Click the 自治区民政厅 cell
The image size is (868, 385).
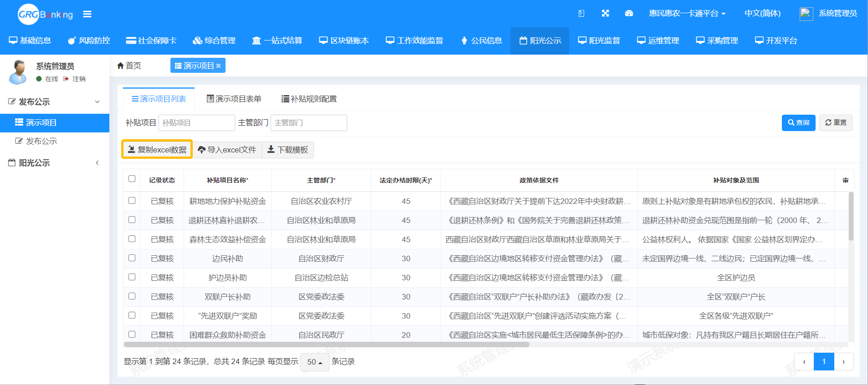pyautogui.click(x=321, y=335)
